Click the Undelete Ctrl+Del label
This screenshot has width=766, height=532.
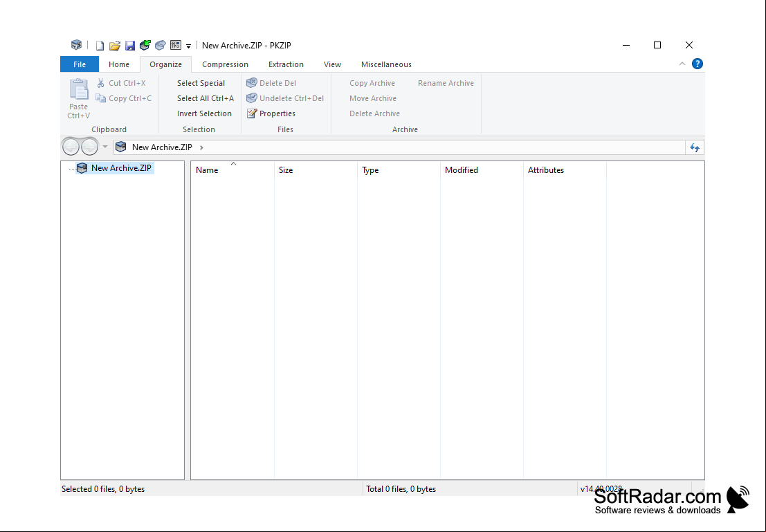coord(291,98)
